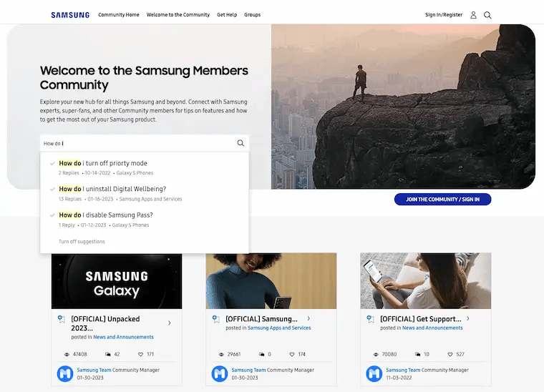The height and width of the screenshot is (392, 544).
Task: Click heart icon showing 527 likes
Action: [x=450, y=354]
